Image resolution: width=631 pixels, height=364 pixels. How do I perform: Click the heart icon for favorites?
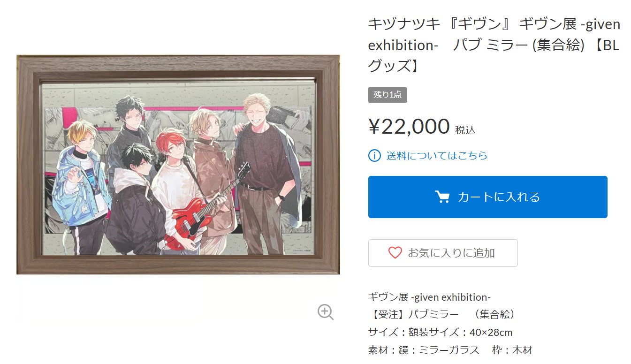[x=395, y=253]
